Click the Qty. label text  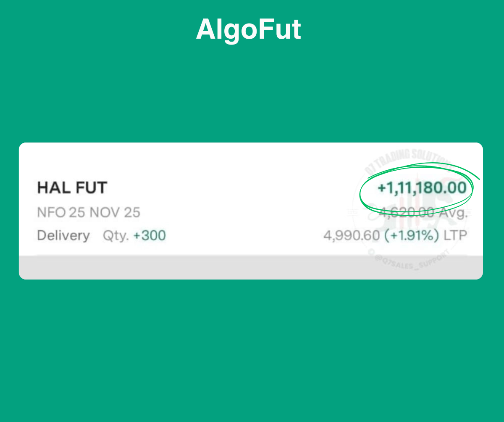tap(115, 236)
